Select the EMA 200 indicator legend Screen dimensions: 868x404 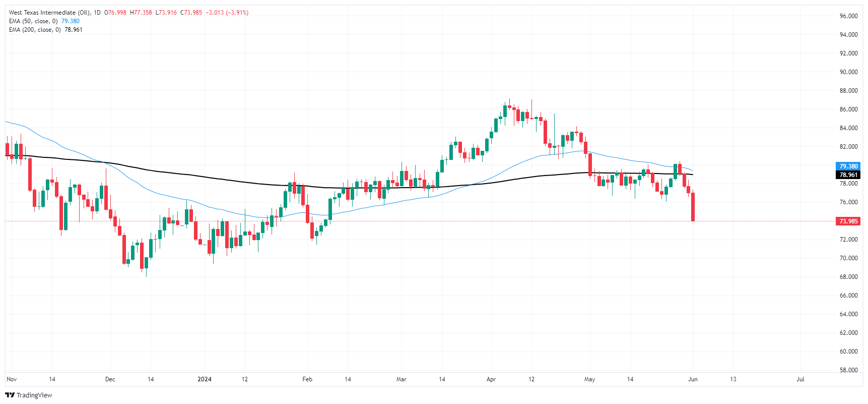(x=46, y=30)
